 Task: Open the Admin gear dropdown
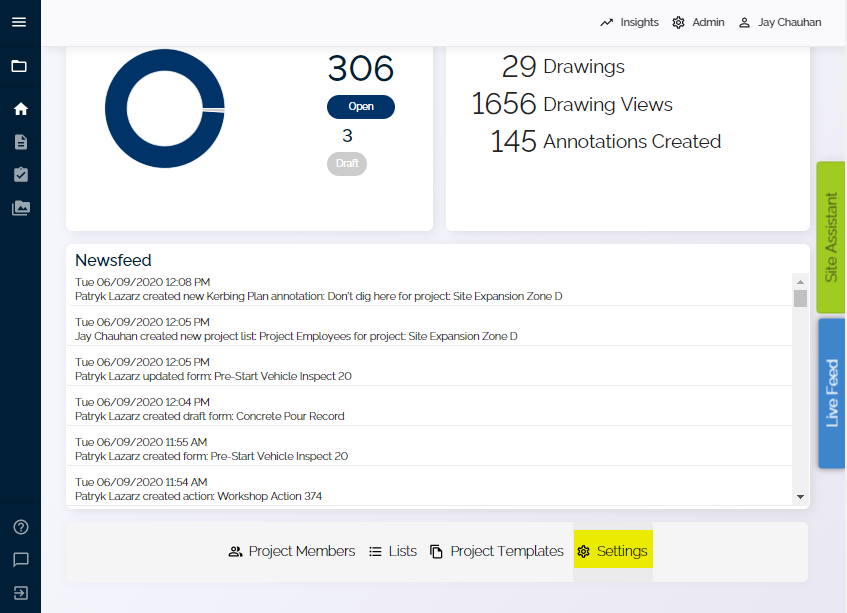(698, 22)
